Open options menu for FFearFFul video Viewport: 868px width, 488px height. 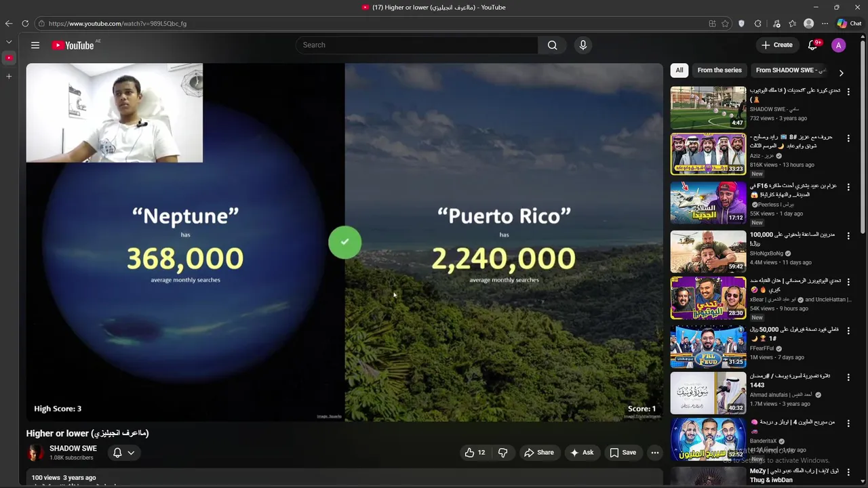click(x=848, y=331)
